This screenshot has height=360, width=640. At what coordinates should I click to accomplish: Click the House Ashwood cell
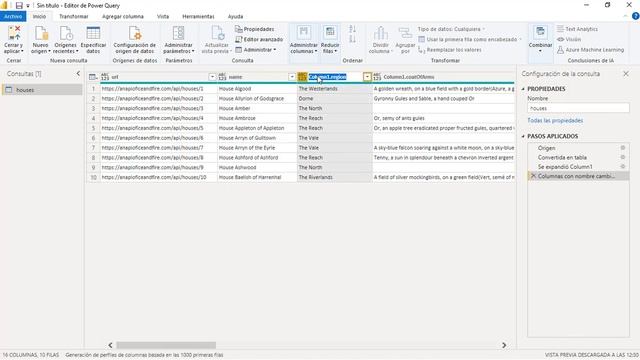(x=257, y=167)
